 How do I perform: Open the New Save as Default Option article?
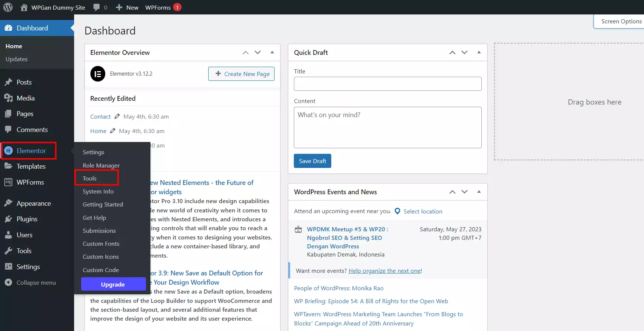tap(207, 278)
